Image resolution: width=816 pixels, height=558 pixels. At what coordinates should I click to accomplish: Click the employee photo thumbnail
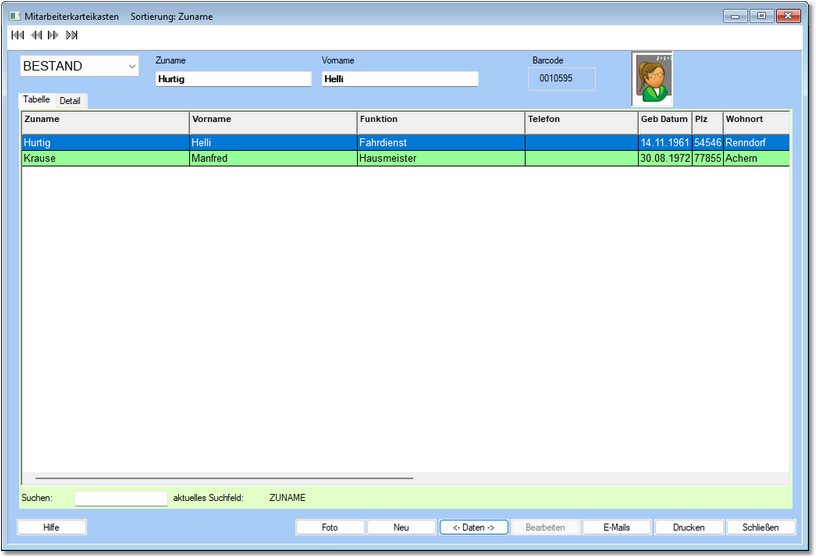[x=652, y=79]
